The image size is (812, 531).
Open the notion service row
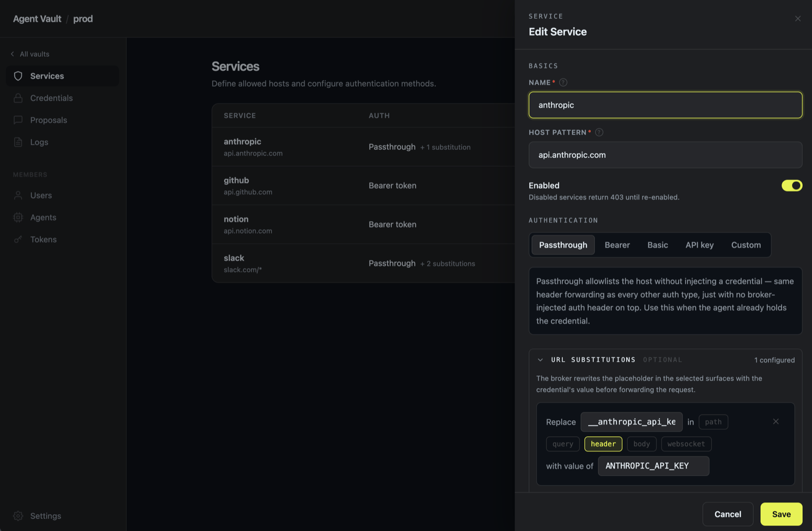[363, 224]
